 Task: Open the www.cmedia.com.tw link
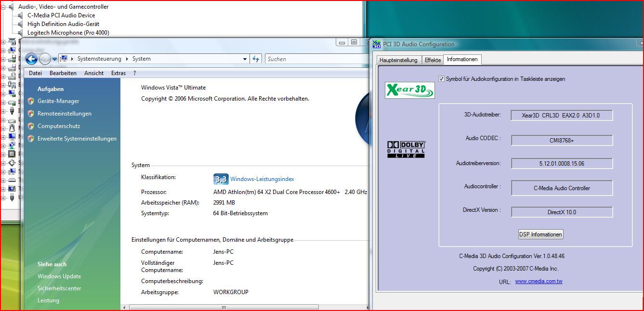click(539, 281)
